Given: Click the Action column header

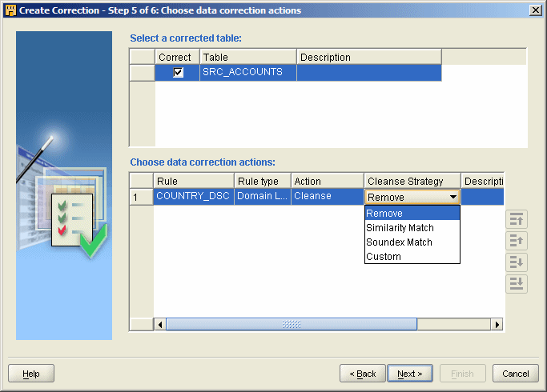Looking at the screenshot, I should tap(328, 181).
